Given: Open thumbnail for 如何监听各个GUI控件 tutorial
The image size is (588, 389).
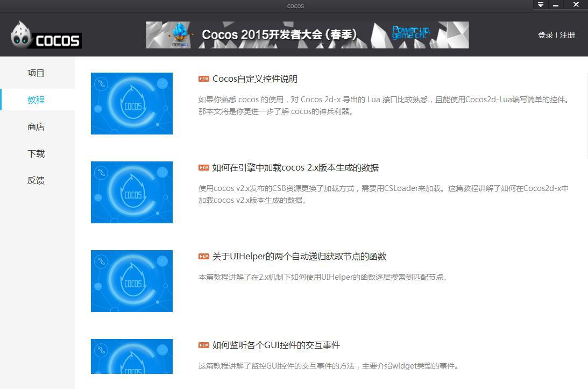Looking at the screenshot, I should [x=132, y=356].
